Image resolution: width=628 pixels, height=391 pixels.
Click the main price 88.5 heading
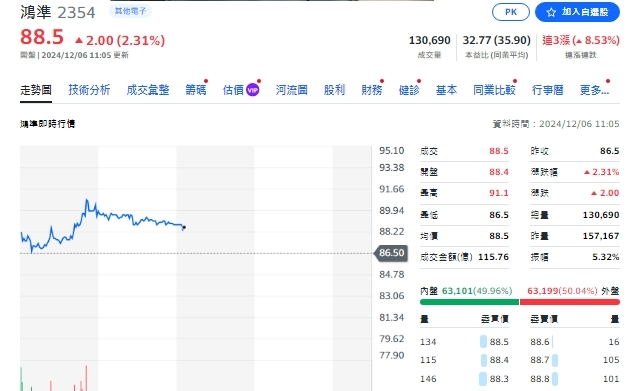pyautogui.click(x=42, y=37)
